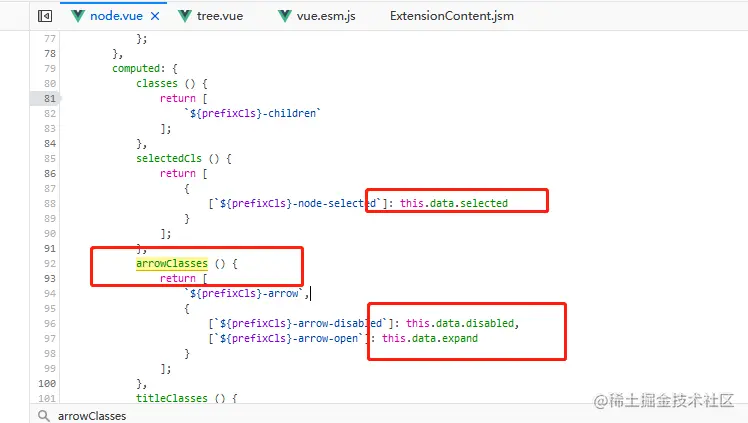Image resolution: width=748 pixels, height=423 pixels.
Task: Set breakpoint on line number 96
Action: (x=50, y=323)
